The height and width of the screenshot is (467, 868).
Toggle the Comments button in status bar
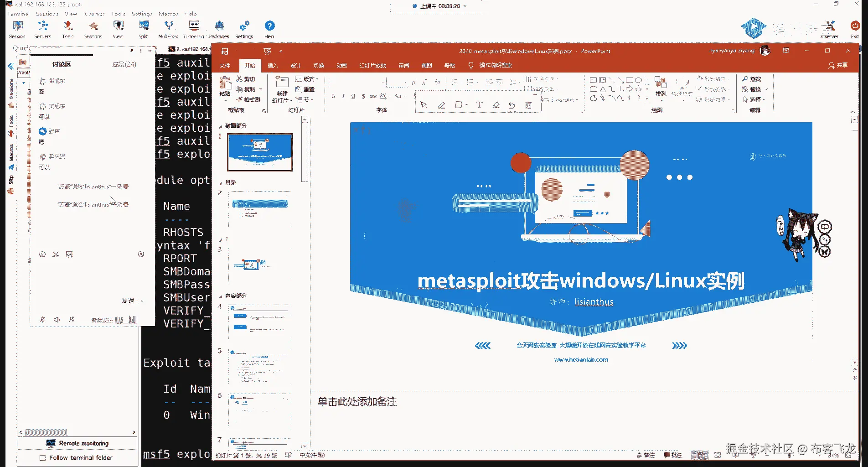point(673,455)
